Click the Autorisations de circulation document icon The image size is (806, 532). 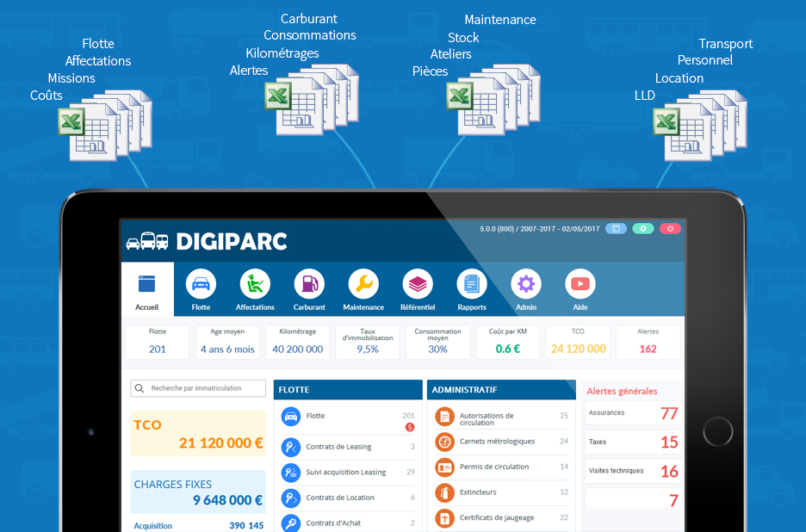444,417
